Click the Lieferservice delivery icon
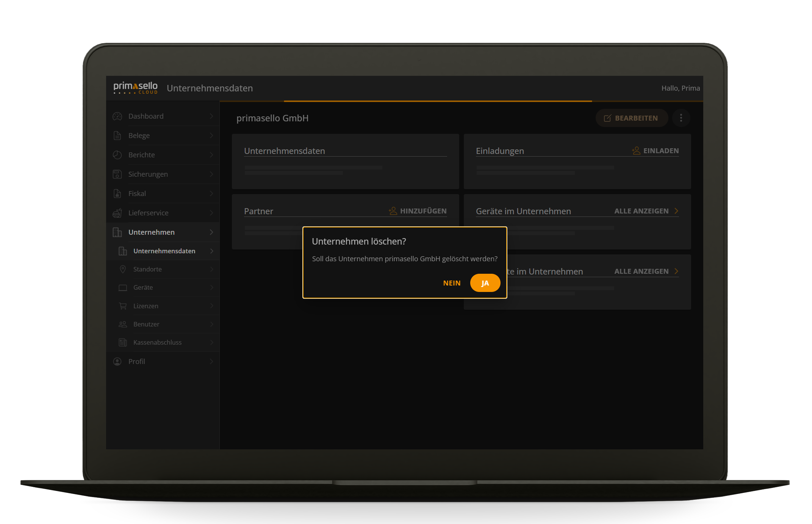The width and height of the screenshot is (812, 524). (117, 213)
